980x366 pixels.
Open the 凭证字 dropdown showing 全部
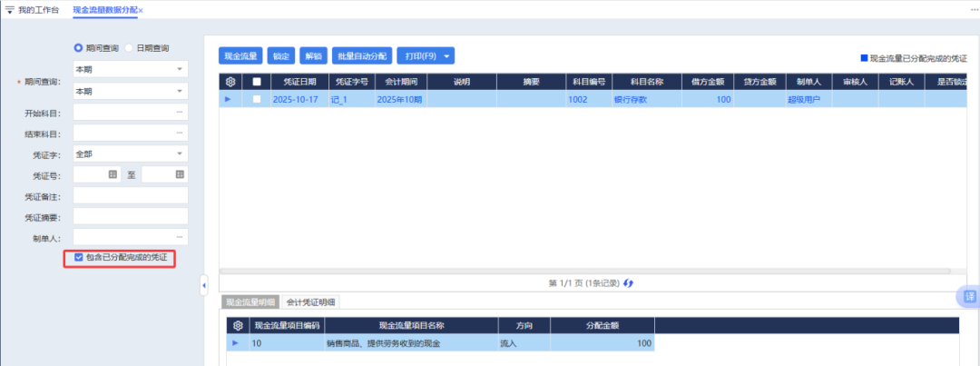tap(131, 153)
